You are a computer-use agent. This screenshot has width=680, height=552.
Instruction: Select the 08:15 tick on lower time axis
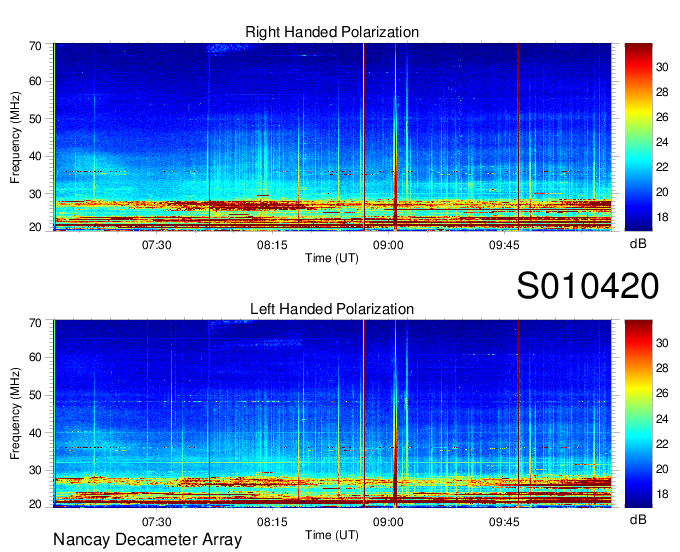tap(272, 522)
